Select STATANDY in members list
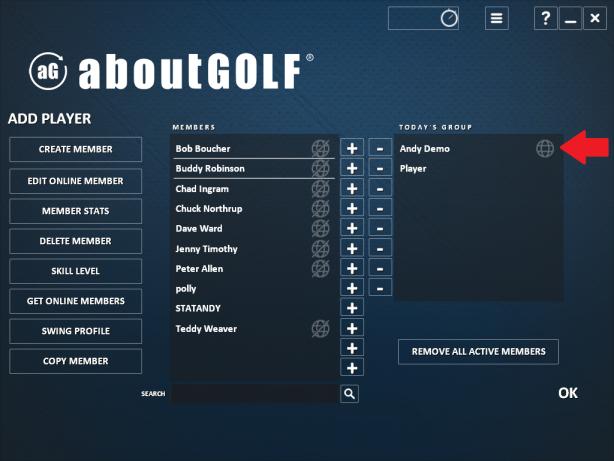614x461 pixels. (254, 308)
